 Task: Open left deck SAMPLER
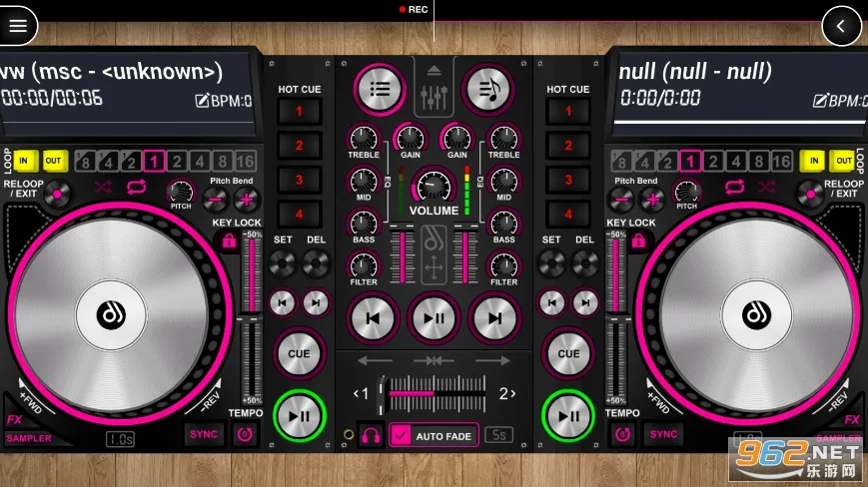click(29, 438)
